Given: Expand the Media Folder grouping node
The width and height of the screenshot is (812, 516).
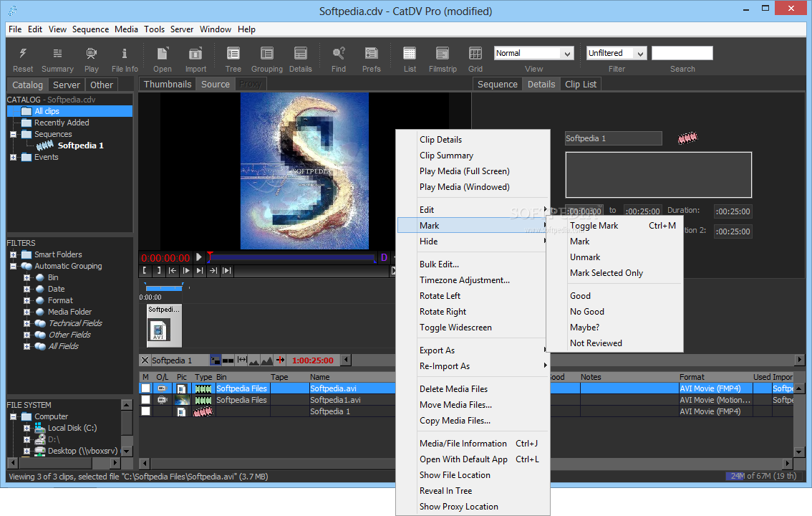Looking at the screenshot, I should point(26,311).
